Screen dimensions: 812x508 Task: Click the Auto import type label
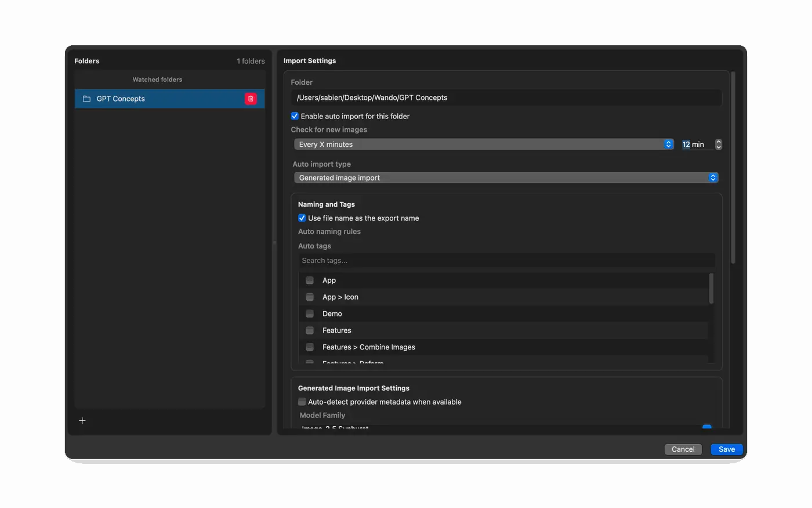322,164
